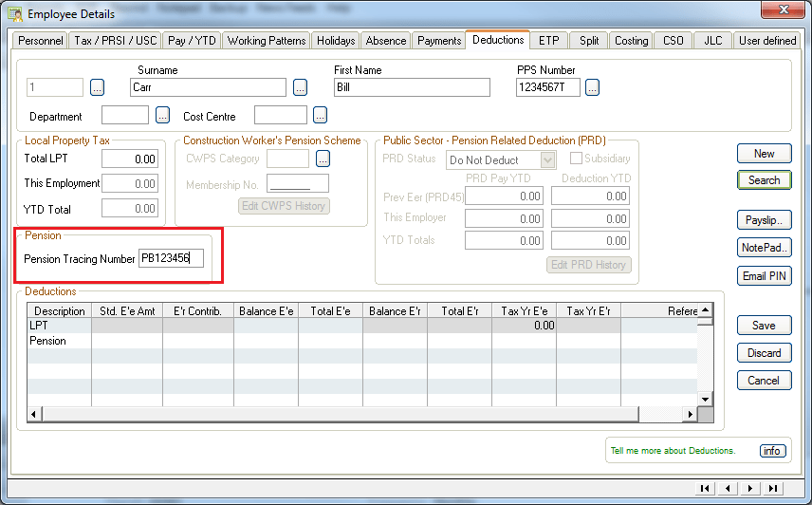
Task: Click the Pension Tracing Number field
Action: (172, 258)
